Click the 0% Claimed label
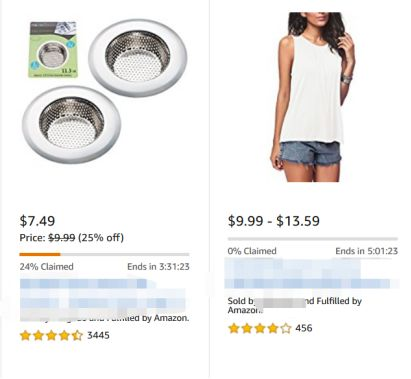This screenshot has width=411, height=379. click(x=252, y=251)
